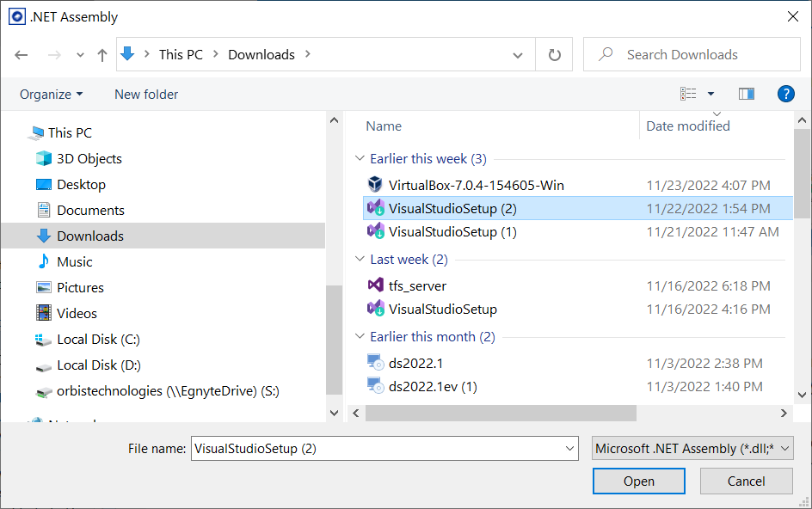Select Downloads in the address path
The height and width of the screenshot is (509, 812).
(x=261, y=54)
